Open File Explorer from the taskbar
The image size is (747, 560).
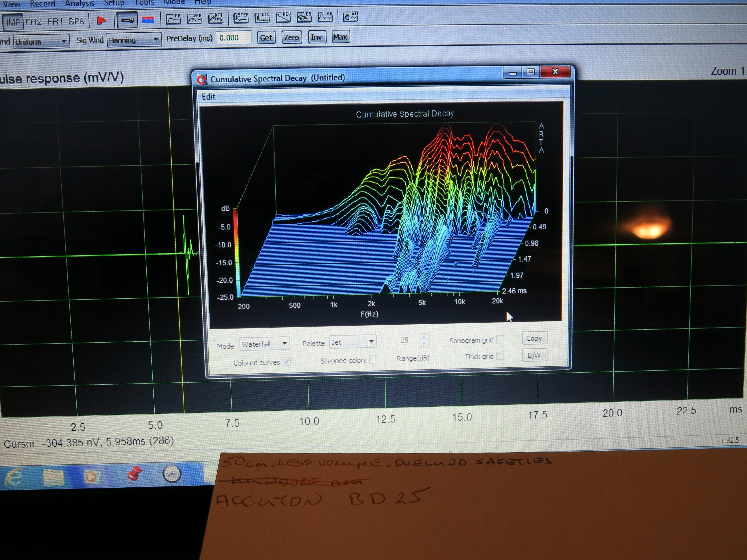(53, 477)
